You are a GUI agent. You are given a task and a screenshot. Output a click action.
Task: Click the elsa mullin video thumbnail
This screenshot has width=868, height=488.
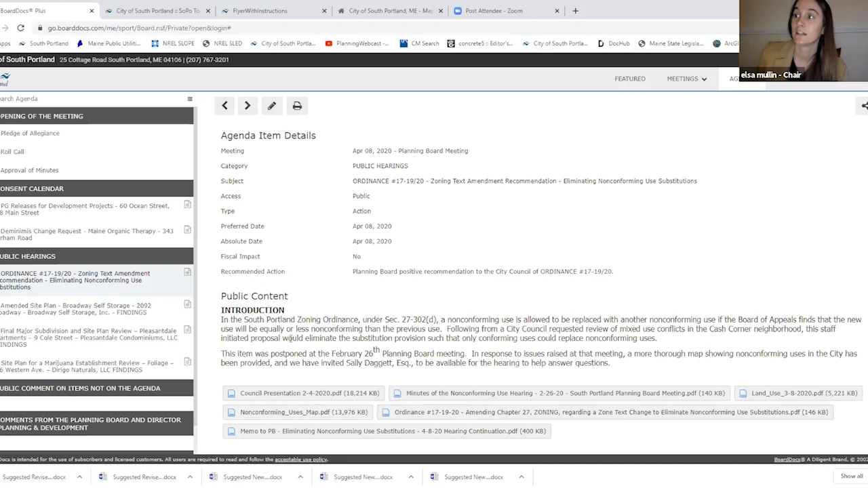804,41
